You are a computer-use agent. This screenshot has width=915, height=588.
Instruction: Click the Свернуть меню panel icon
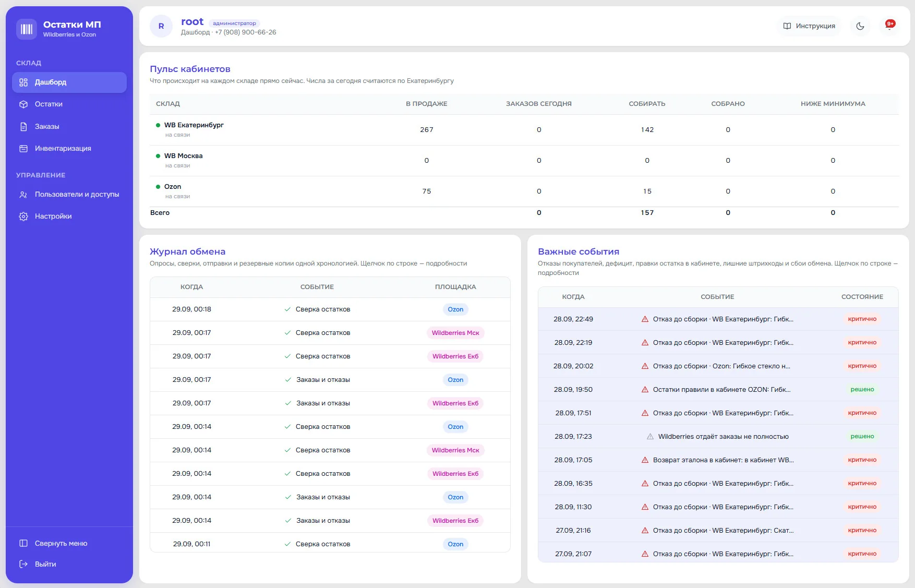[x=23, y=544]
